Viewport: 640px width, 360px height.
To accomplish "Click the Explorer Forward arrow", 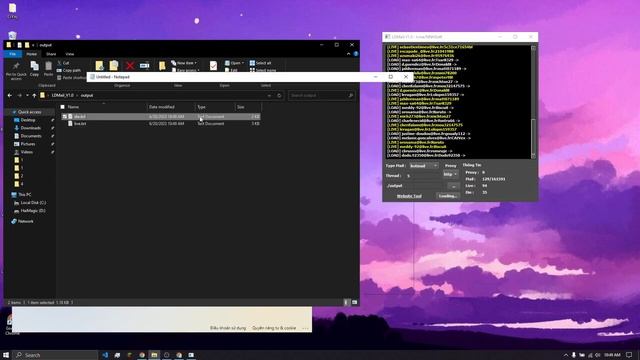I will pos(19,95).
